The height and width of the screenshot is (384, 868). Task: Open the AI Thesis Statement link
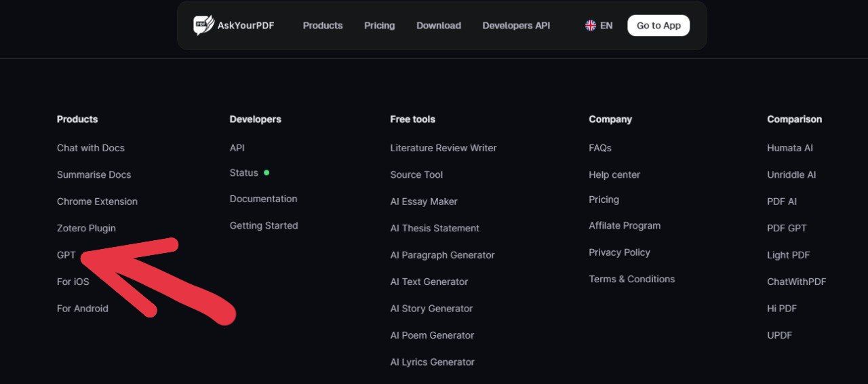pyautogui.click(x=435, y=228)
